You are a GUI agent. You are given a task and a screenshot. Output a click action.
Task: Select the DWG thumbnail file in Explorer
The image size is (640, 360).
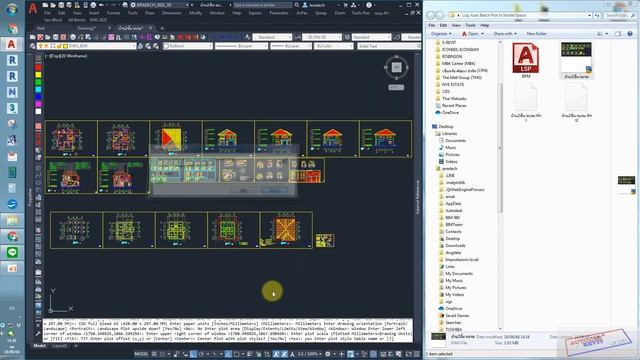tap(576, 60)
